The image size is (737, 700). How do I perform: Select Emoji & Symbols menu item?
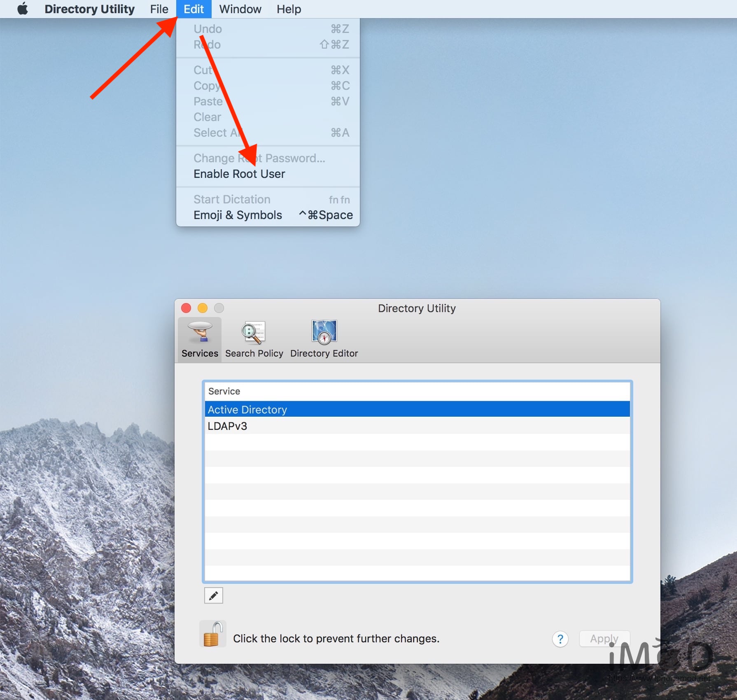pos(238,215)
